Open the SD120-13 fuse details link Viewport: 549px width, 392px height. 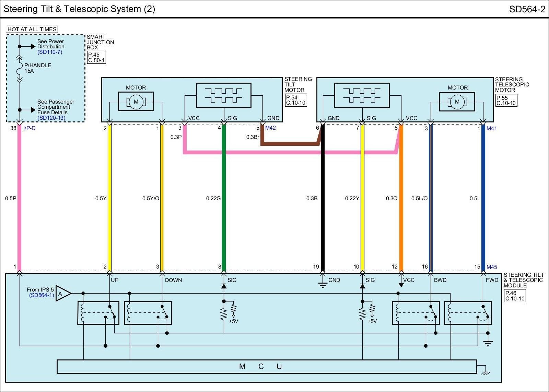pos(51,118)
